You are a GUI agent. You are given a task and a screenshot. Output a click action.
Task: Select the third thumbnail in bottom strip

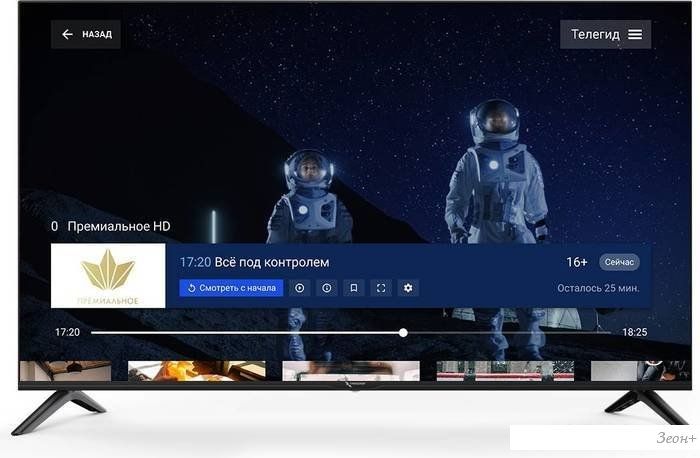350,371
